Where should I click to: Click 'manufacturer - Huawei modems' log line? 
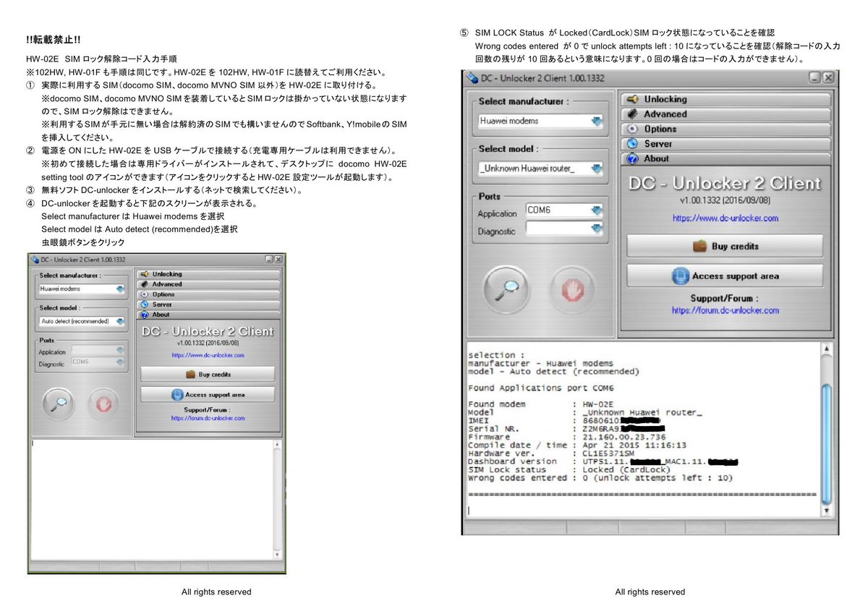tap(540, 363)
